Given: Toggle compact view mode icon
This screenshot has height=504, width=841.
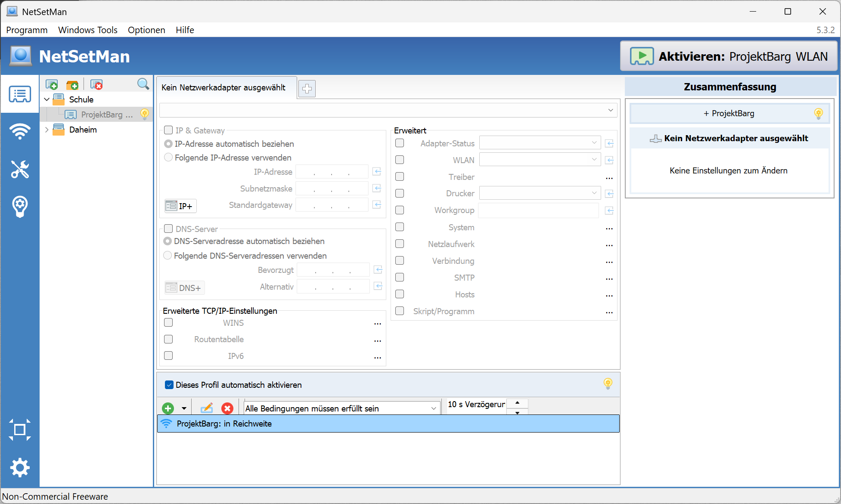Looking at the screenshot, I should tap(20, 430).
